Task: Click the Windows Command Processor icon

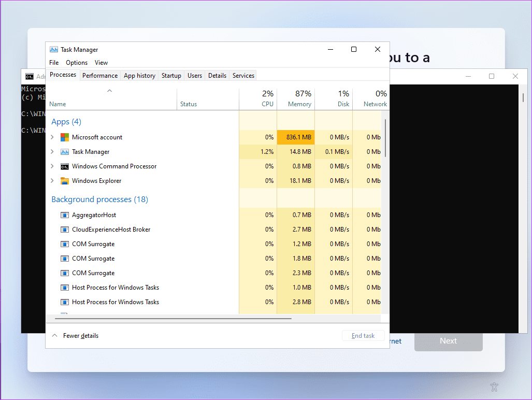Action: 65,166
